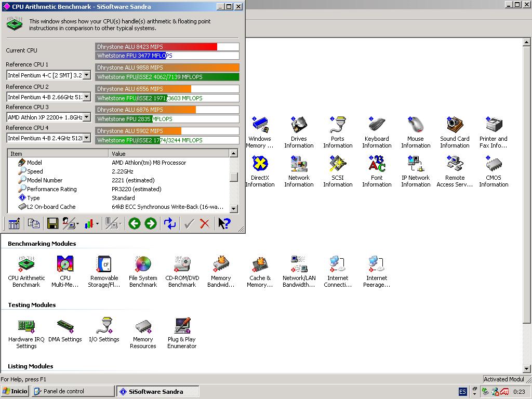Click the blue Refresh arrows icon
The height and width of the screenshot is (399, 532).
coord(170,223)
